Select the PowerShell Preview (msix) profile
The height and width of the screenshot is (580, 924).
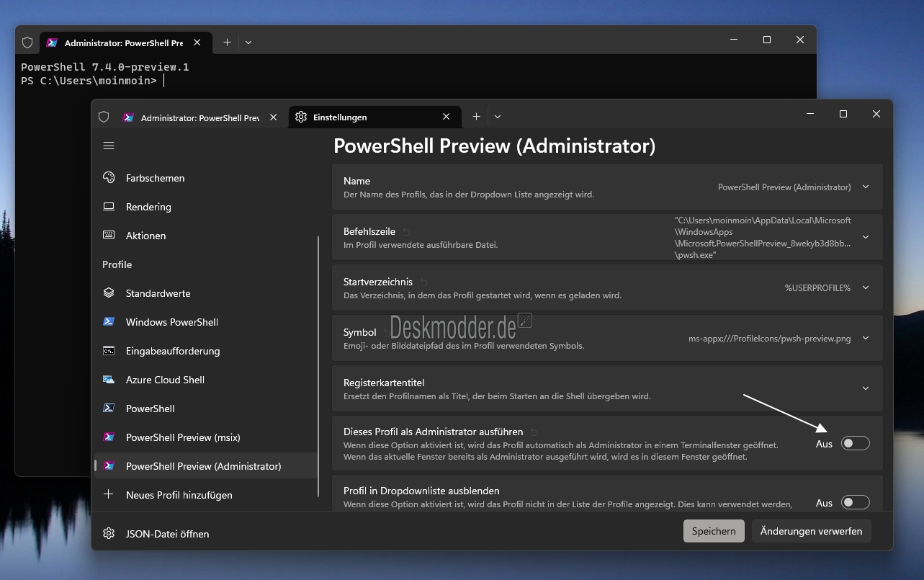click(x=206, y=437)
